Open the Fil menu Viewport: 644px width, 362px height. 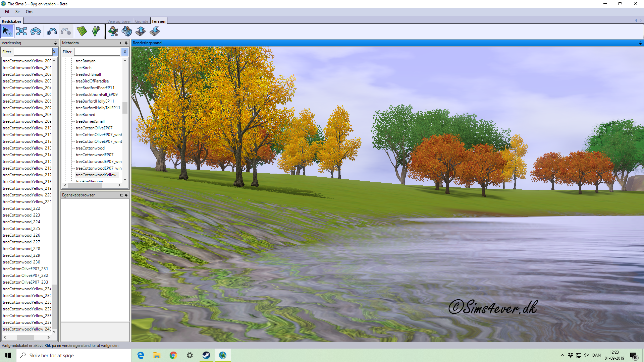[7, 12]
